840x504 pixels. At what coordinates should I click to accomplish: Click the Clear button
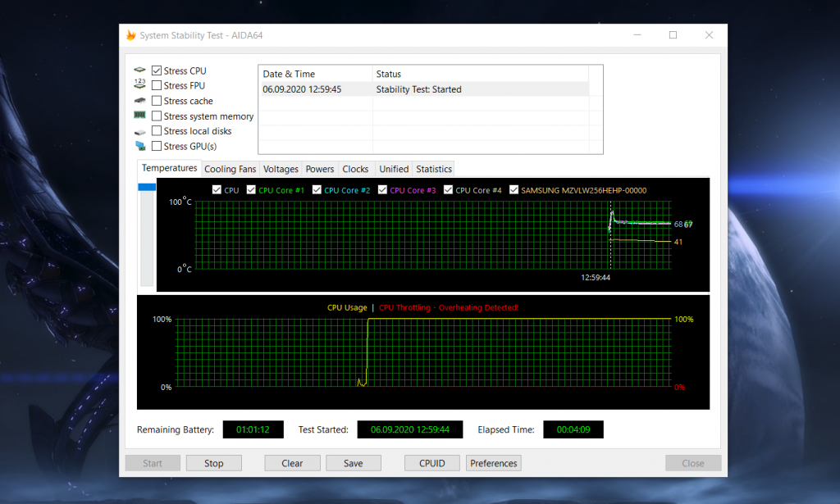coord(292,463)
